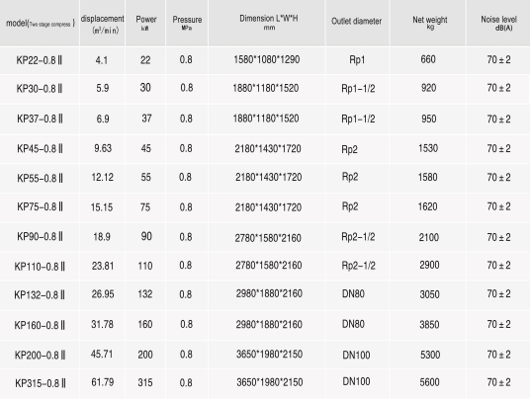This screenshot has height=401, width=532.
Task: Click net weight value 660
Action: pyautogui.click(x=428, y=59)
